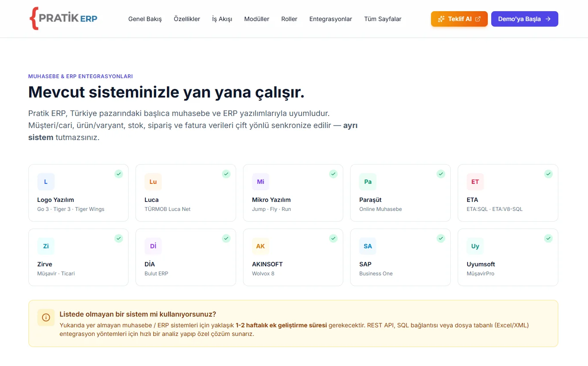588x366 pixels.
Task: Click the green checkmark on SAP card
Action: [x=441, y=238]
